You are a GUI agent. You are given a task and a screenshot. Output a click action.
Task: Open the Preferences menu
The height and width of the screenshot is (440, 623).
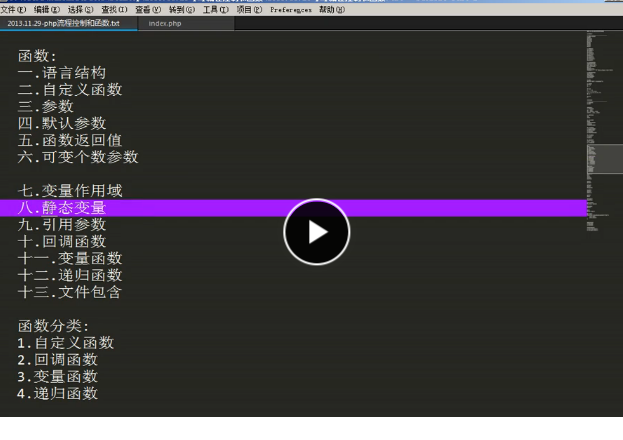tap(291, 10)
